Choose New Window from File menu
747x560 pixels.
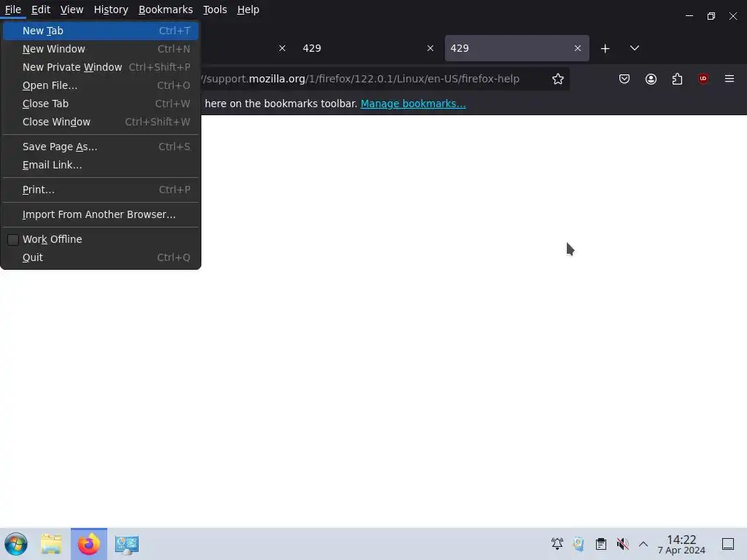coord(101,49)
